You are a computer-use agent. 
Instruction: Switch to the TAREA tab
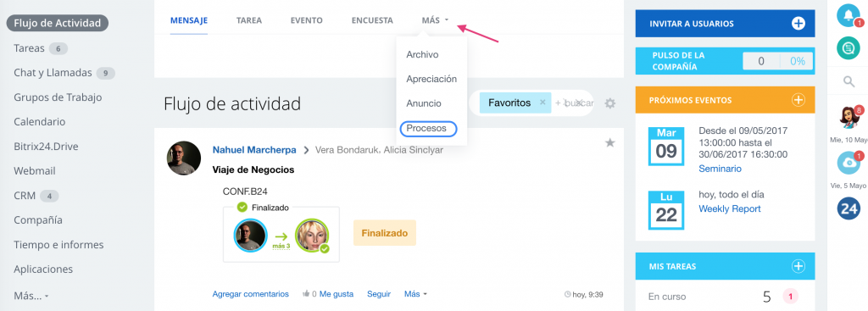pyautogui.click(x=249, y=20)
